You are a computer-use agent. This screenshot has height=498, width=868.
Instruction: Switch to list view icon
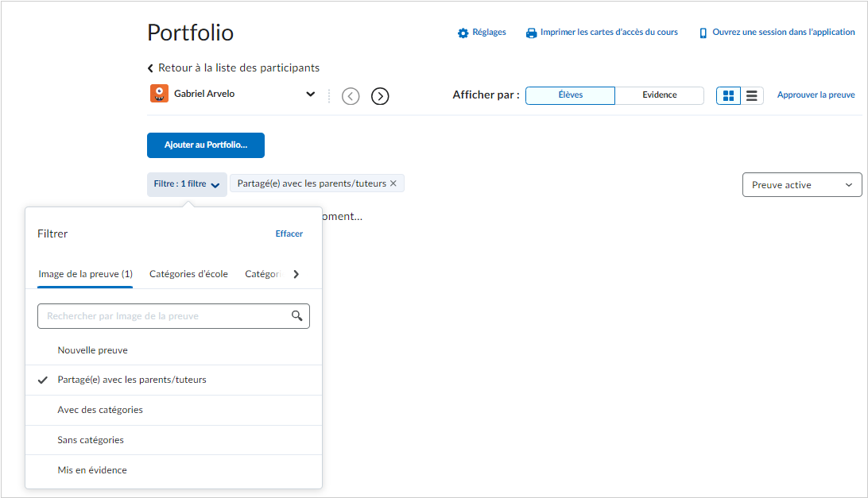tap(752, 96)
